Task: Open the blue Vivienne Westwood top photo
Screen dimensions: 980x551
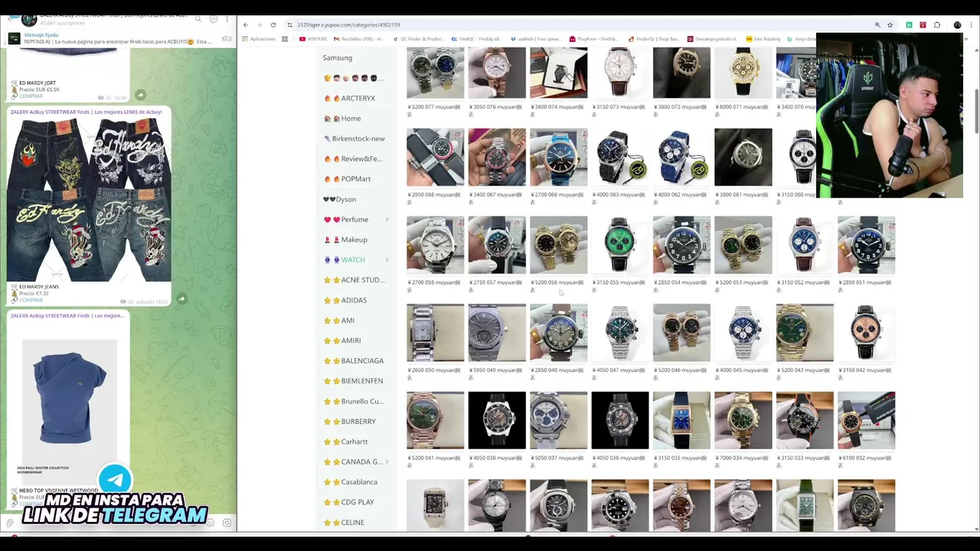Action: click(69, 398)
